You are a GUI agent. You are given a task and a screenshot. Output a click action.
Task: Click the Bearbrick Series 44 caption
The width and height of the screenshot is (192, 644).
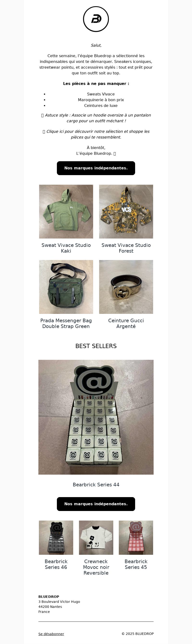[x=96, y=484]
